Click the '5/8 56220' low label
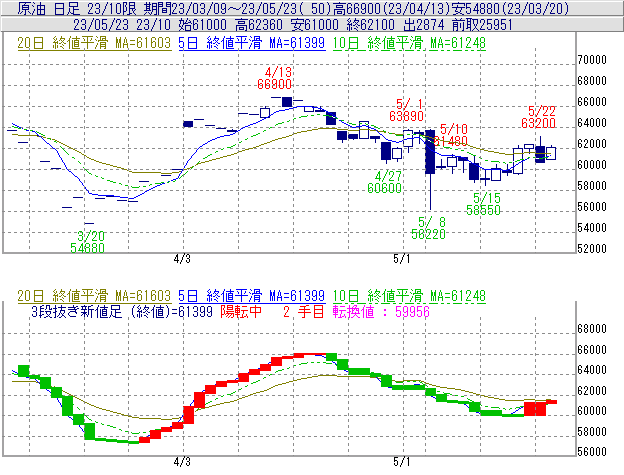The height and width of the screenshot is (475, 624). pos(429,228)
